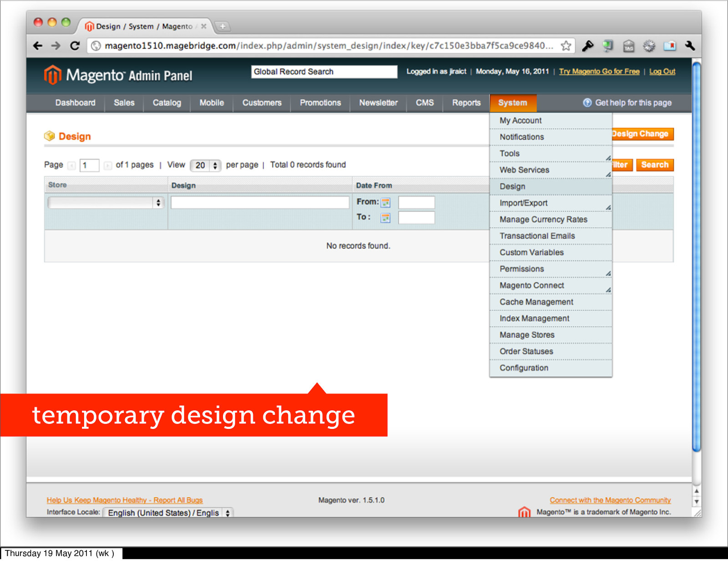Reload the page with the refresh icon

tap(75, 46)
